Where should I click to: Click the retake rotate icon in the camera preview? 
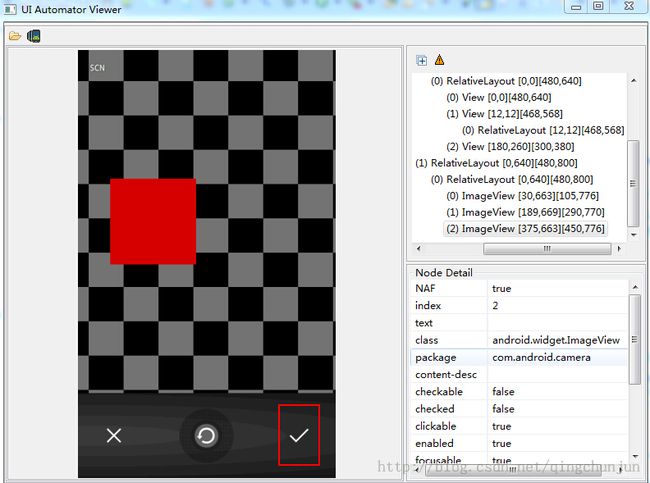coord(206,436)
